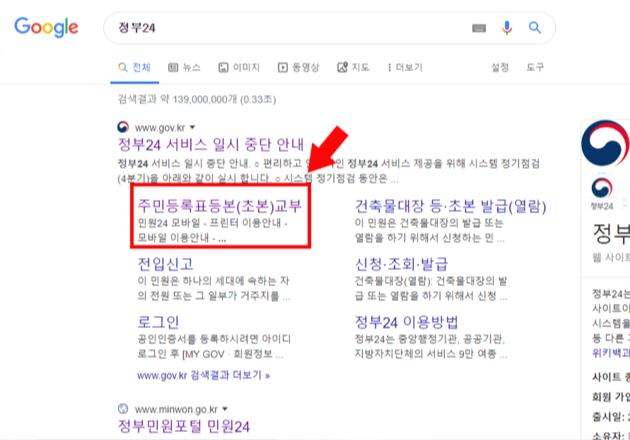The image size is (630, 440).
Task: Click www.gov.kr 검색결과 더보기 link
Action: [x=203, y=375]
